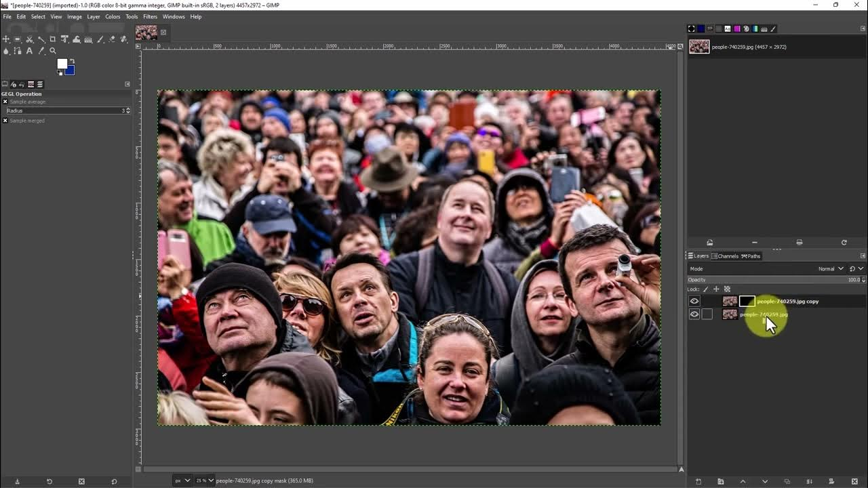This screenshot has height=488, width=868.
Task: Open the Colors menu
Action: coord(113,16)
